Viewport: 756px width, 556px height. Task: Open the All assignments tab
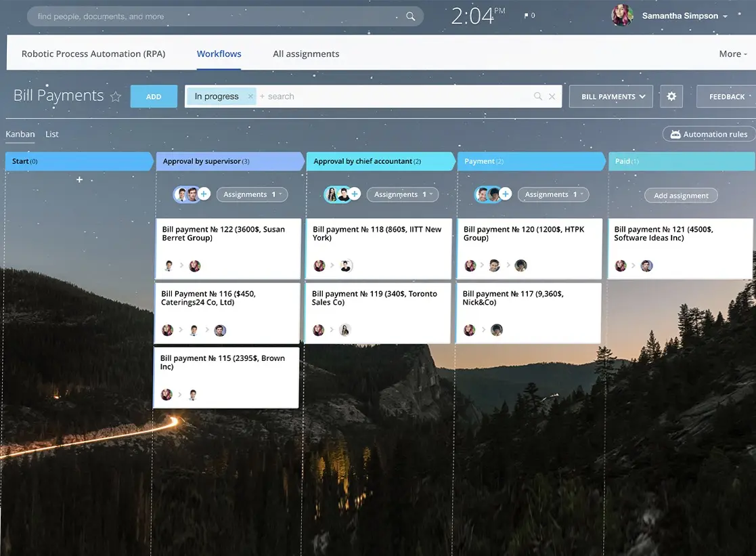point(306,54)
